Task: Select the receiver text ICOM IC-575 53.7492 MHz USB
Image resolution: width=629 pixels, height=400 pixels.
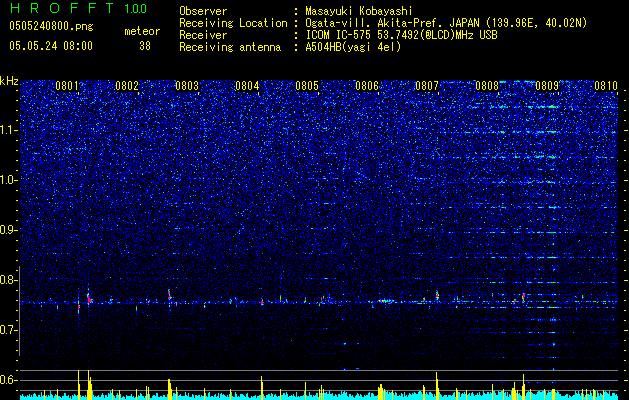Action: click(401, 35)
